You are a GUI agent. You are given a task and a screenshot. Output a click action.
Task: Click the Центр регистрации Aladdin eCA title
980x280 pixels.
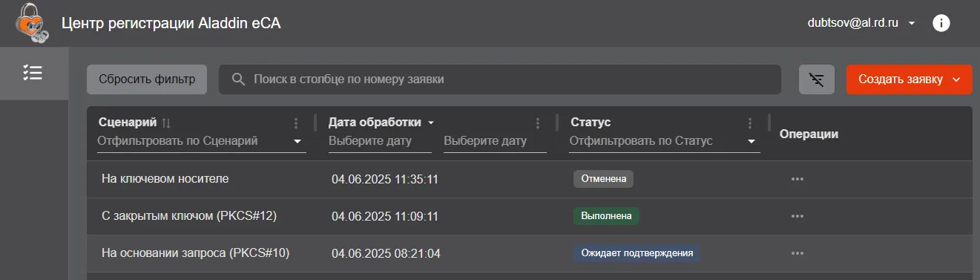click(x=171, y=23)
